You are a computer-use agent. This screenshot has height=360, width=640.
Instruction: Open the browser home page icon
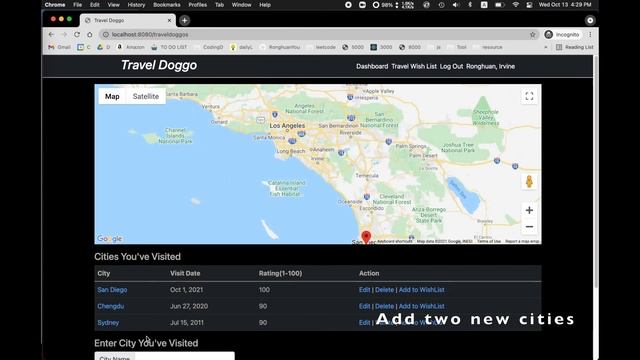89,35
